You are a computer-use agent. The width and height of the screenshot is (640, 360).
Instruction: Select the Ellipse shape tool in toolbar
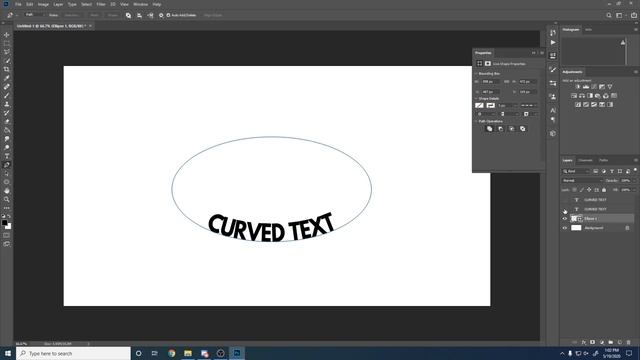coord(7,182)
